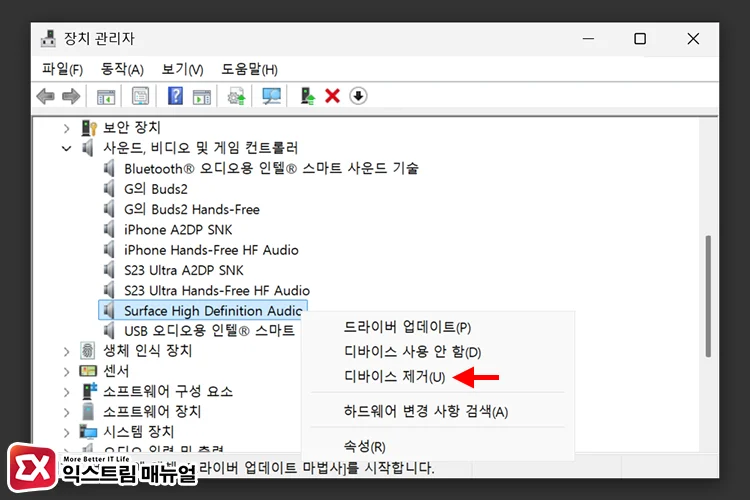Click the down-arrow disable device icon
This screenshot has height=500, width=750.
[x=358, y=96]
